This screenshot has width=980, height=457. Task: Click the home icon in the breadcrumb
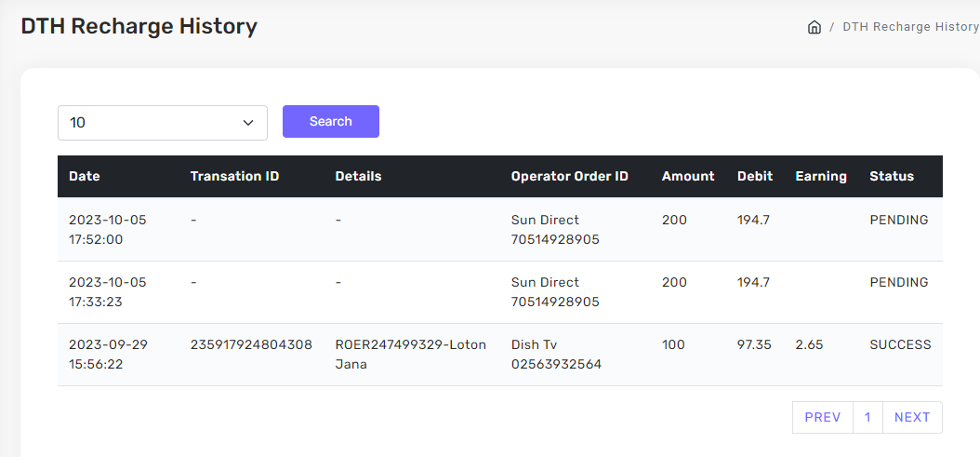click(814, 27)
